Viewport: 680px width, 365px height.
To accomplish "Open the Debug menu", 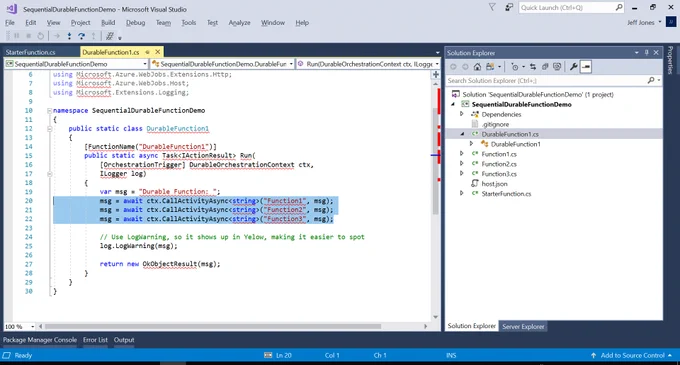I will (135, 23).
